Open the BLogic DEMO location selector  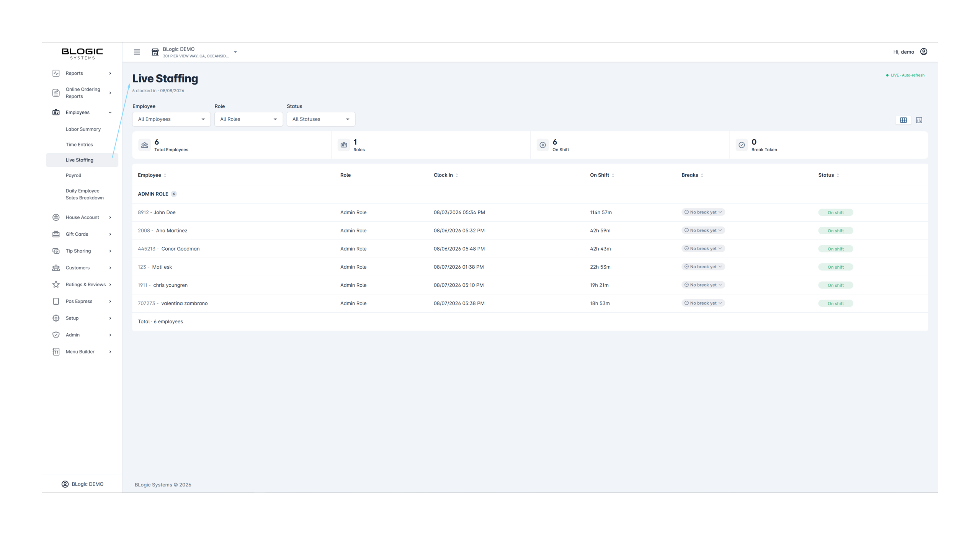pyautogui.click(x=194, y=52)
